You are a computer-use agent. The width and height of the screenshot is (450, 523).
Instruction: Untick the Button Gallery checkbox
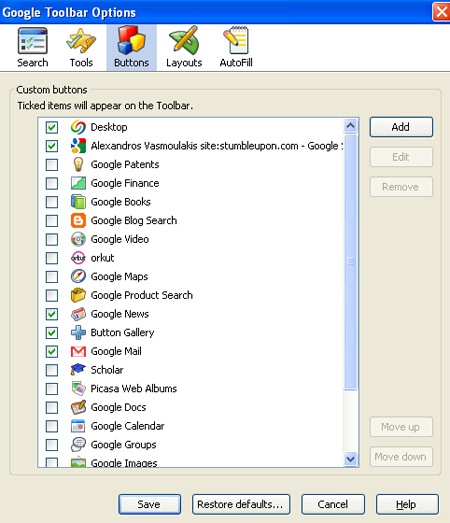(52, 333)
